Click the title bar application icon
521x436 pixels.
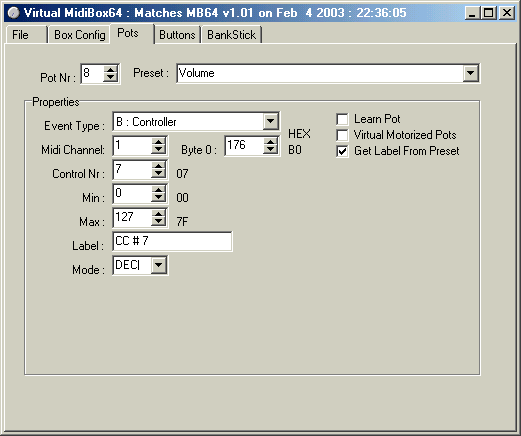click(14, 13)
